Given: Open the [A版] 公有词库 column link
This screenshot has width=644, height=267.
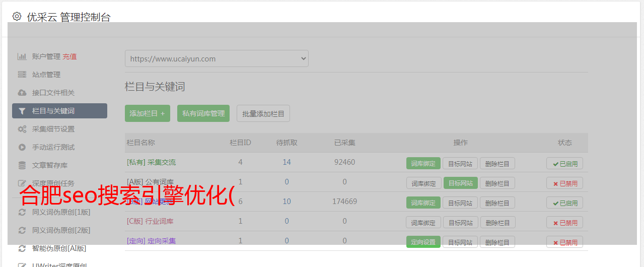Looking at the screenshot, I should pyautogui.click(x=150, y=182).
